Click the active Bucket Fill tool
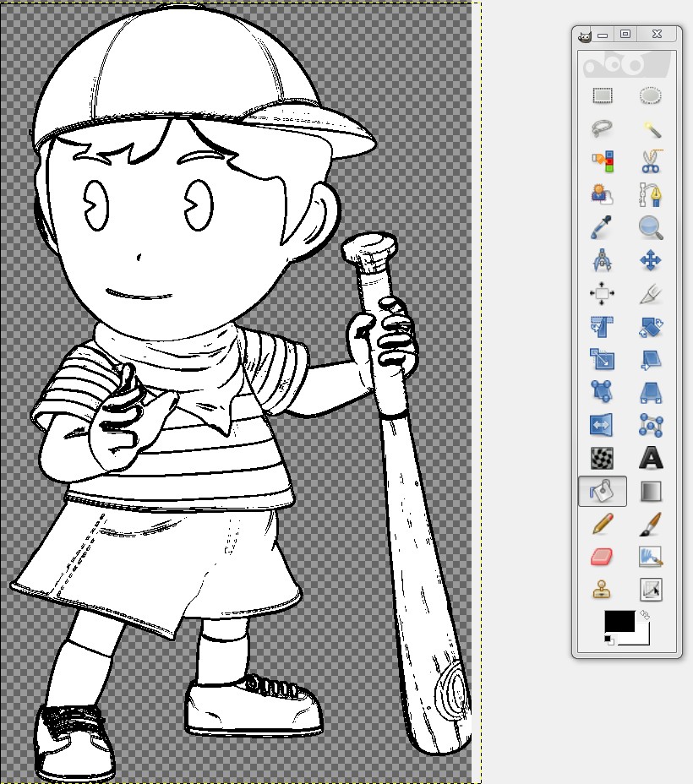Image resolution: width=693 pixels, height=784 pixels. (x=602, y=491)
